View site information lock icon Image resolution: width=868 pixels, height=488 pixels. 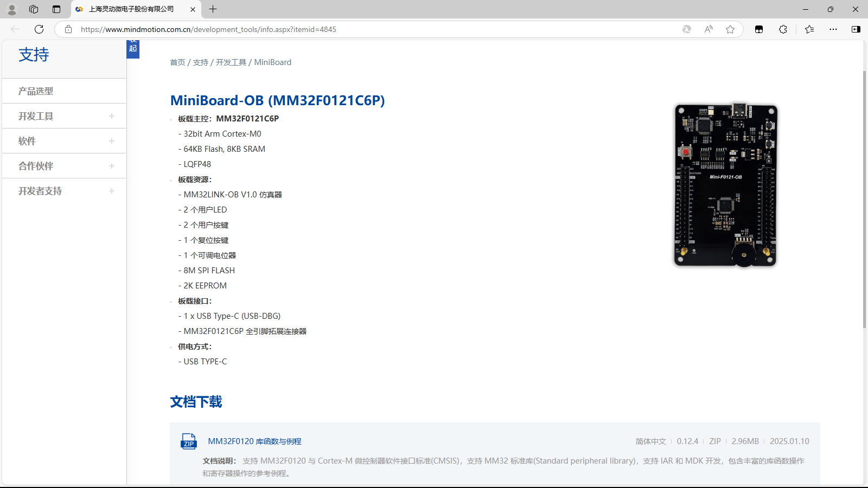pos(68,29)
